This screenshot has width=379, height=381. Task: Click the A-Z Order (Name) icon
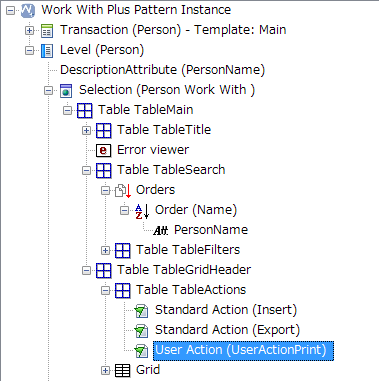point(142,211)
